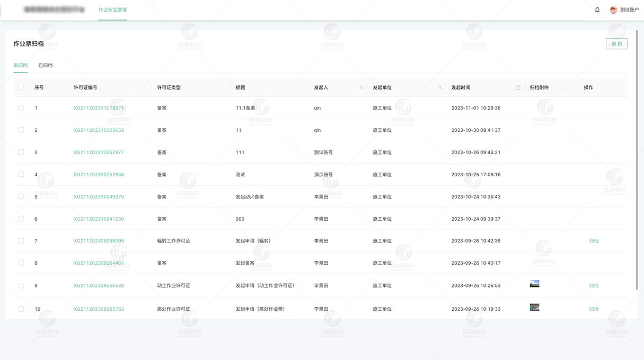Image resolution: width=644 pixels, height=360 pixels.
Task: Check the checkbox for row 5 (发起动火备案)
Action: pos(21,196)
